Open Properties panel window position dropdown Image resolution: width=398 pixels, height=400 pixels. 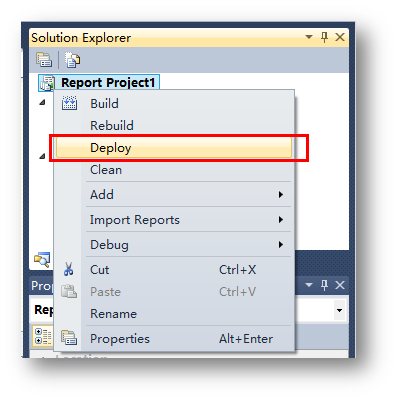tap(309, 285)
